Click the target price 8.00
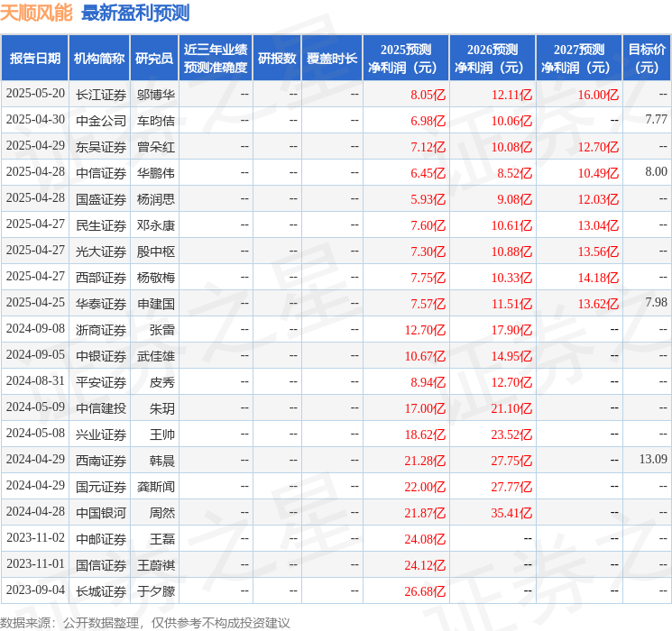 click(656, 172)
